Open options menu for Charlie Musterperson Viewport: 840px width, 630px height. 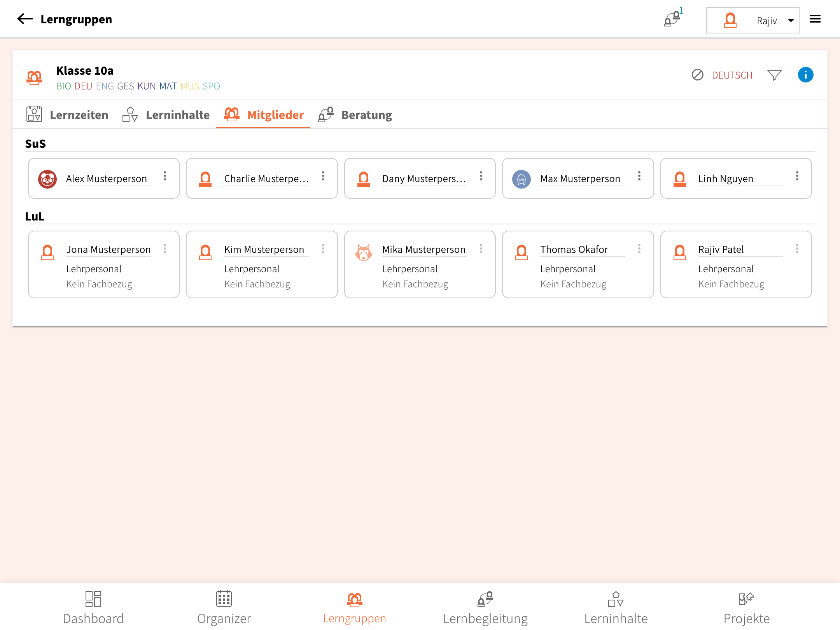pyautogui.click(x=323, y=176)
